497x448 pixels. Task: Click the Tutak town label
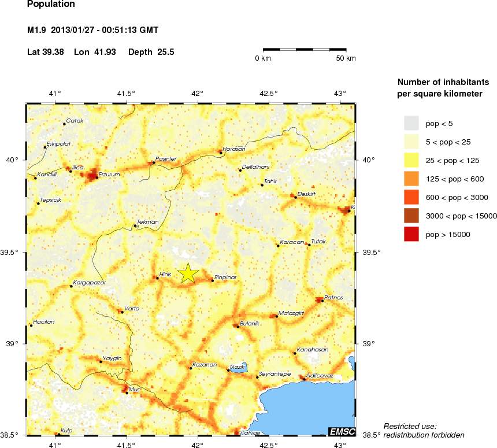point(318,242)
